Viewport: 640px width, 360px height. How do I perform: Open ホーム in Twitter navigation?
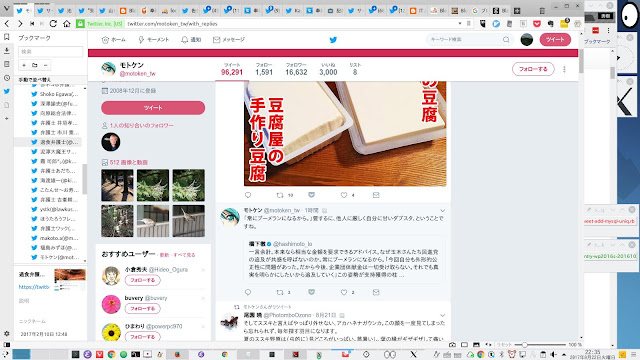click(113, 40)
